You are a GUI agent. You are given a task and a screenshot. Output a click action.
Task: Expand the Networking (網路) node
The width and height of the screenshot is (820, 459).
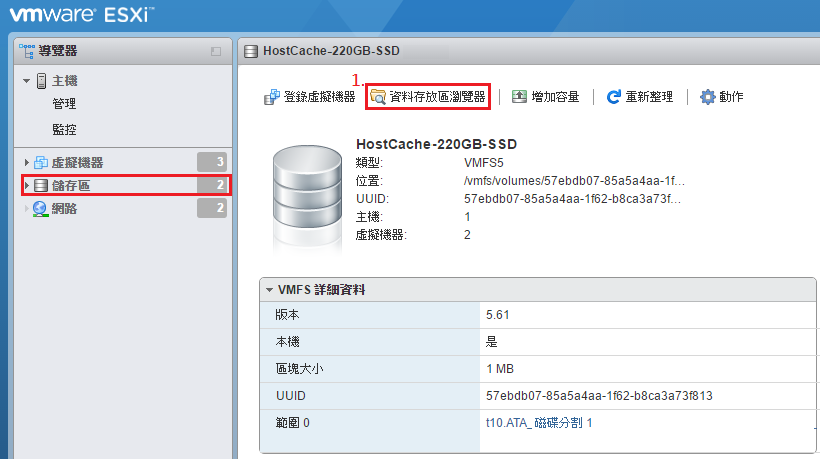(27, 209)
